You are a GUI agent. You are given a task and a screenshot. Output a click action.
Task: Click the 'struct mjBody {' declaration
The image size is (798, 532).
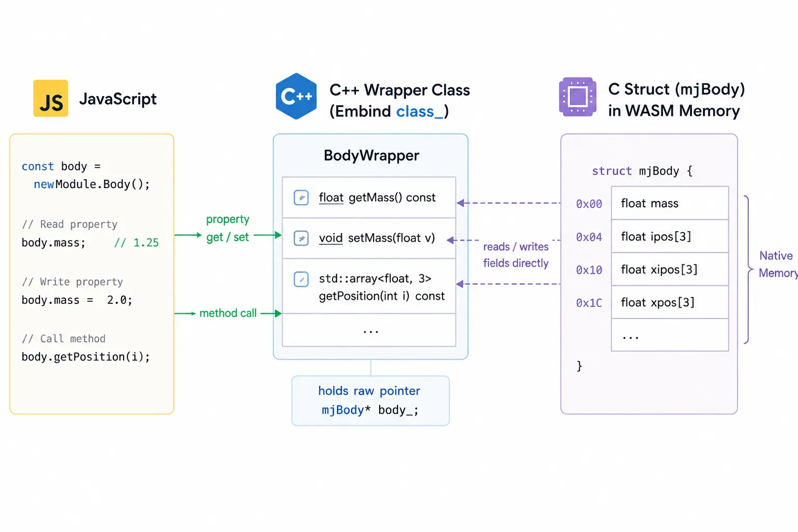642,171
